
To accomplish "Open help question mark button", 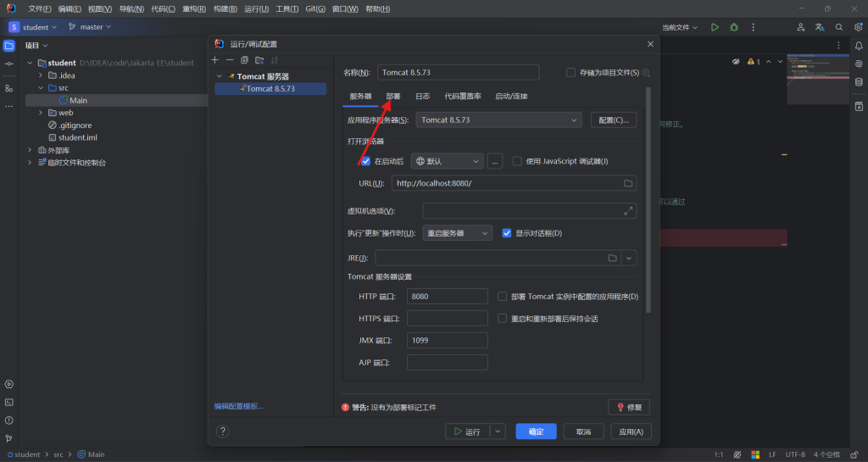I will click(x=223, y=431).
